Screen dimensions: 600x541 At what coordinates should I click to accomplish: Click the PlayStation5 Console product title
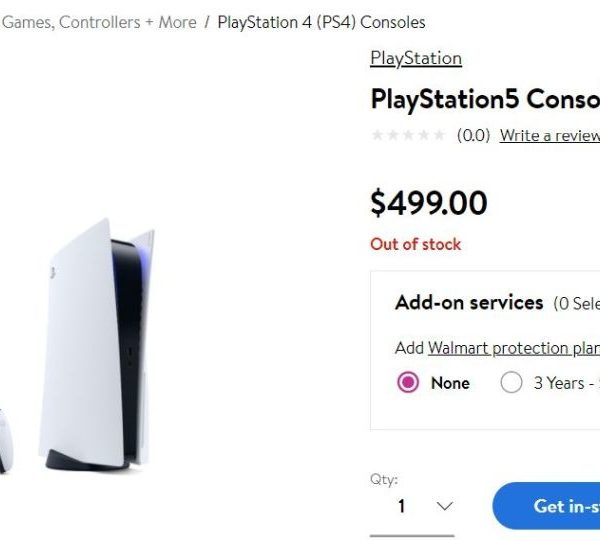click(485, 100)
